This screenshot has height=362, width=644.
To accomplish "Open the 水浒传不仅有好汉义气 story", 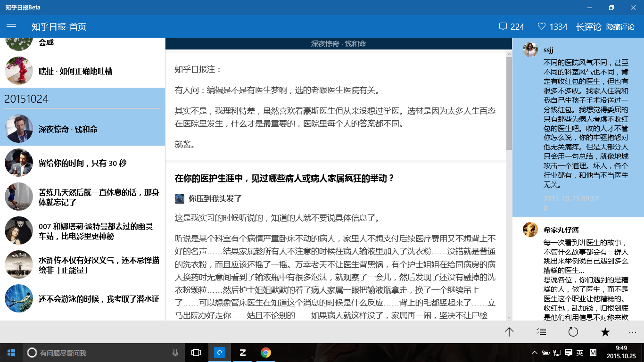I will [x=83, y=265].
